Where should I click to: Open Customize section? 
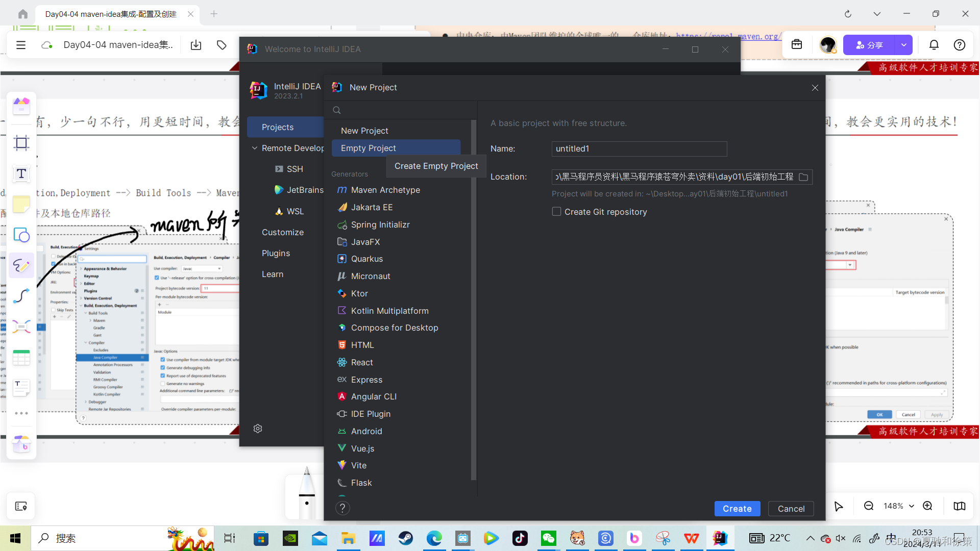pyautogui.click(x=283, y=232)
